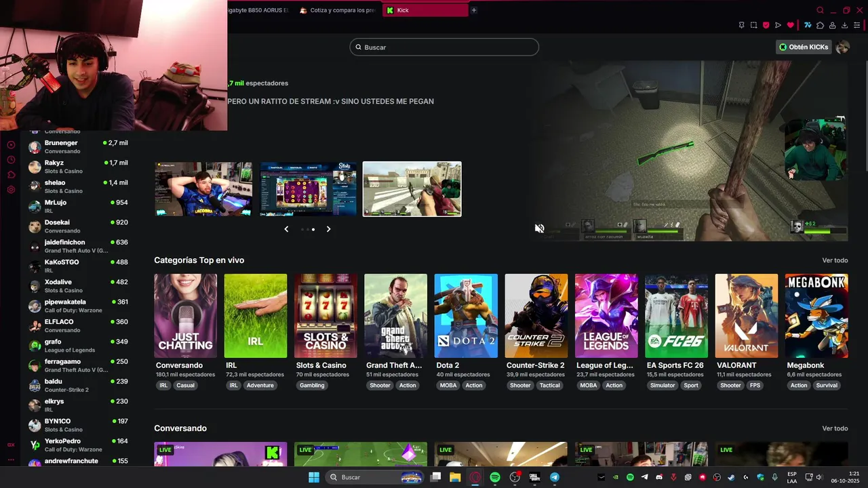
Task: Click the My Flow send arrow icon
Action: click(x=778, y=25)
